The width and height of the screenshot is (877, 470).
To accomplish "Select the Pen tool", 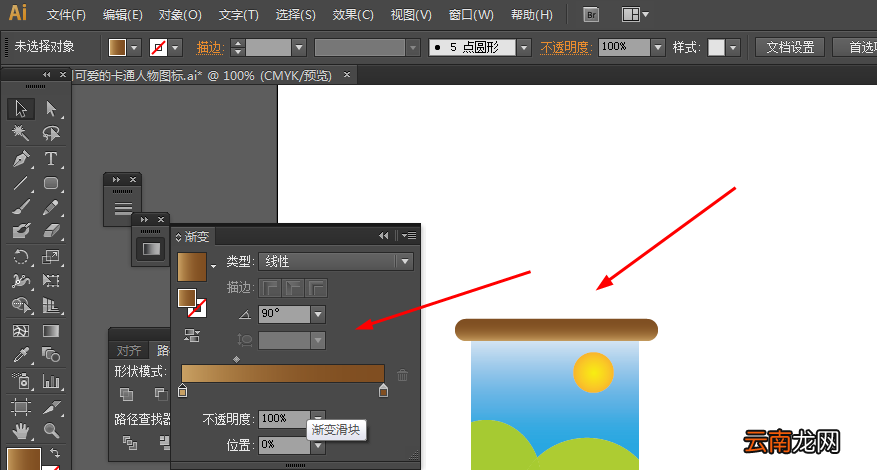I will [21, 159].
